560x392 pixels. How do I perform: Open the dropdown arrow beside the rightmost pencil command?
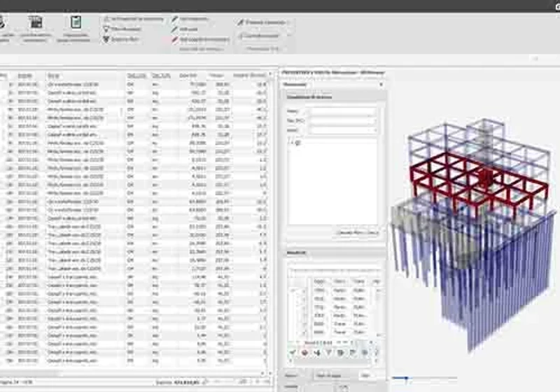pyautogui.click(x=289, y=22)
